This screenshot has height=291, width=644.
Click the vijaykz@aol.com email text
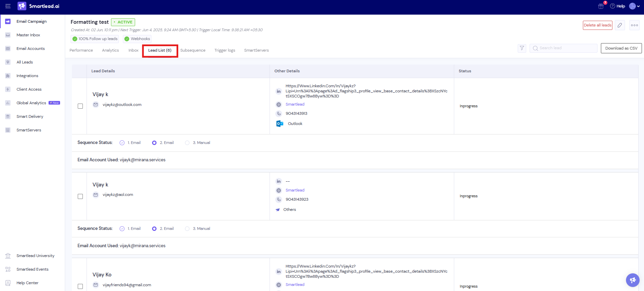tap(118, 195)
